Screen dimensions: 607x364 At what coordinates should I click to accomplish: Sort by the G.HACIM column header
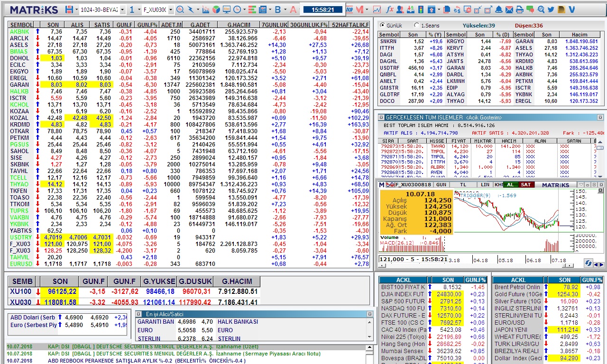239,25
